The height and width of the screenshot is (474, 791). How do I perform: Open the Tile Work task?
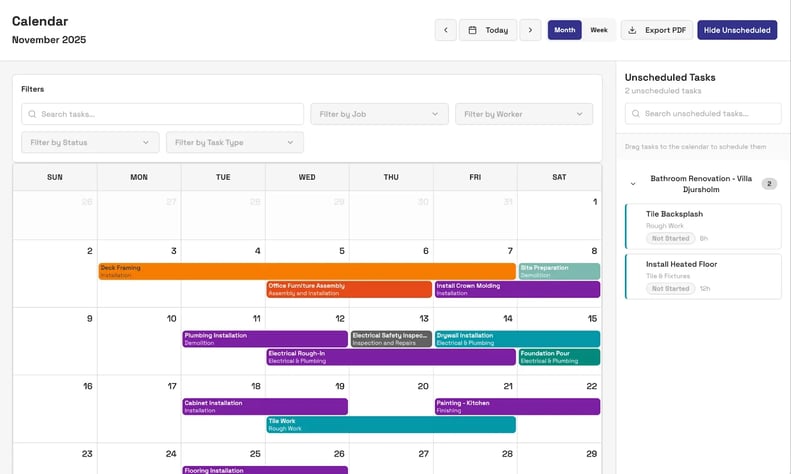391,425
